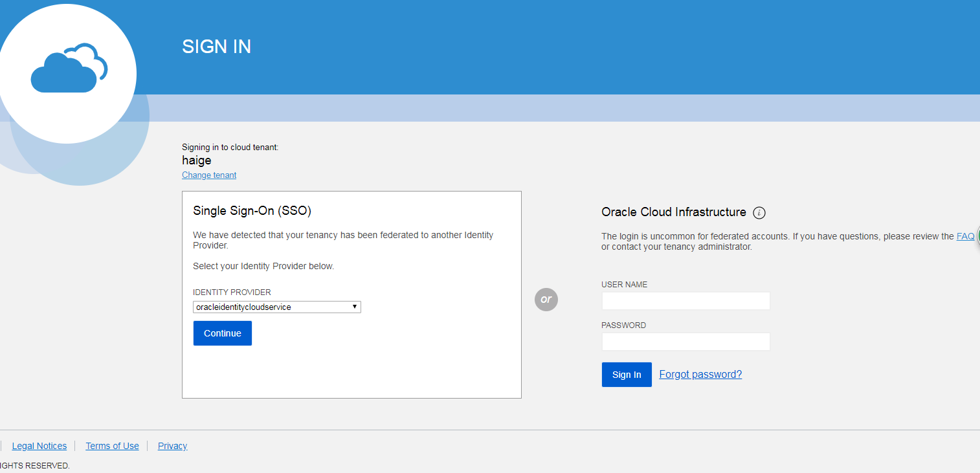Image resolution: width=980 pixels, height=473 pixels.
Task: Open the Identity Provider dropdown
Action: click(277, 307)
